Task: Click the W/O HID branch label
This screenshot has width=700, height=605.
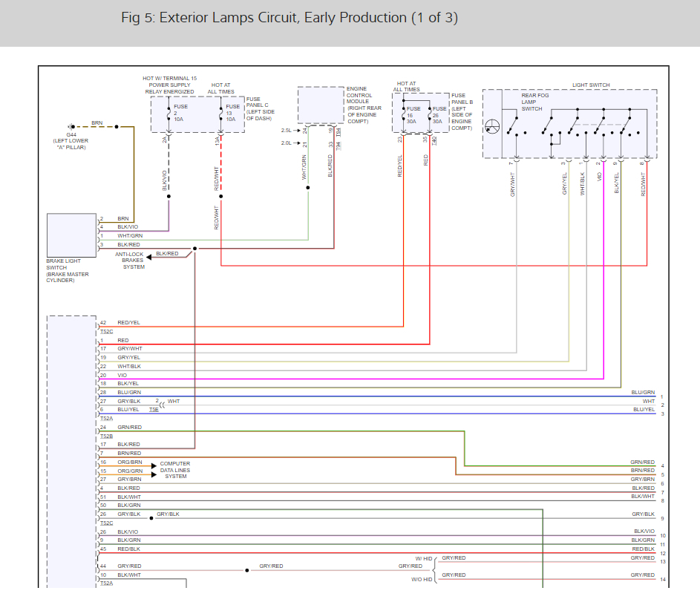Action: pyautogui.click(x=421, y=578)
